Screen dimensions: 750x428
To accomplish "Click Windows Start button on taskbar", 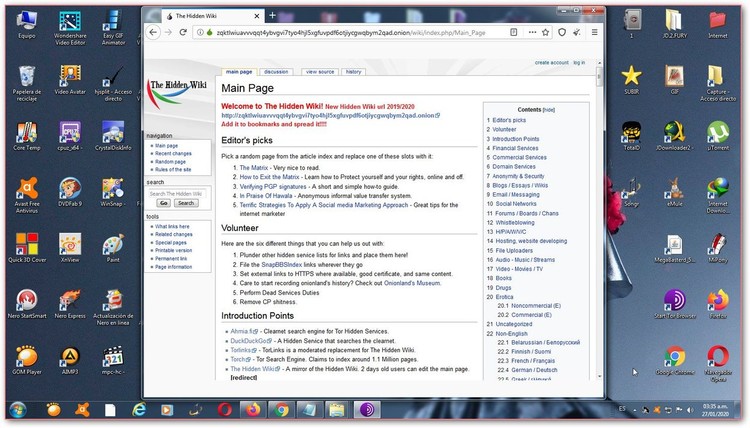I will click(x=18, y=410).
